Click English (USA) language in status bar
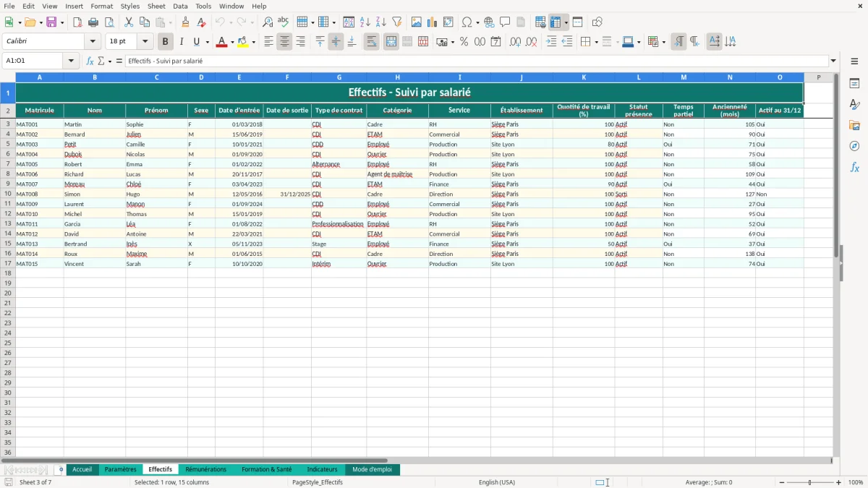 coord(497,482)
